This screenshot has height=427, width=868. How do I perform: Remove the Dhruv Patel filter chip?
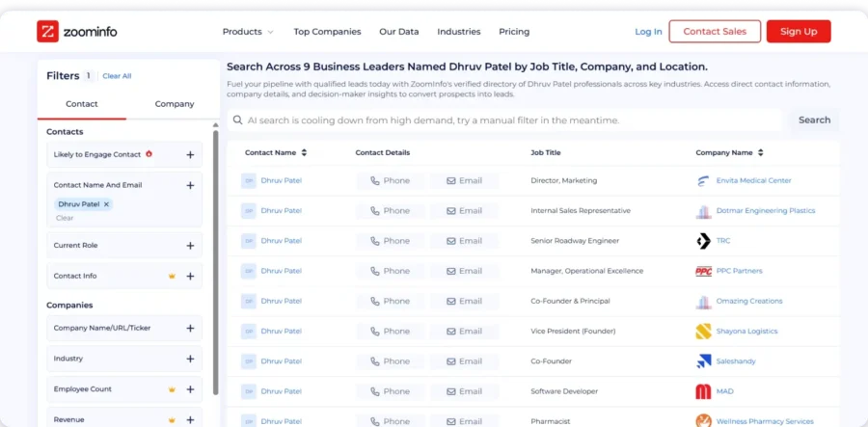[106, 204]
